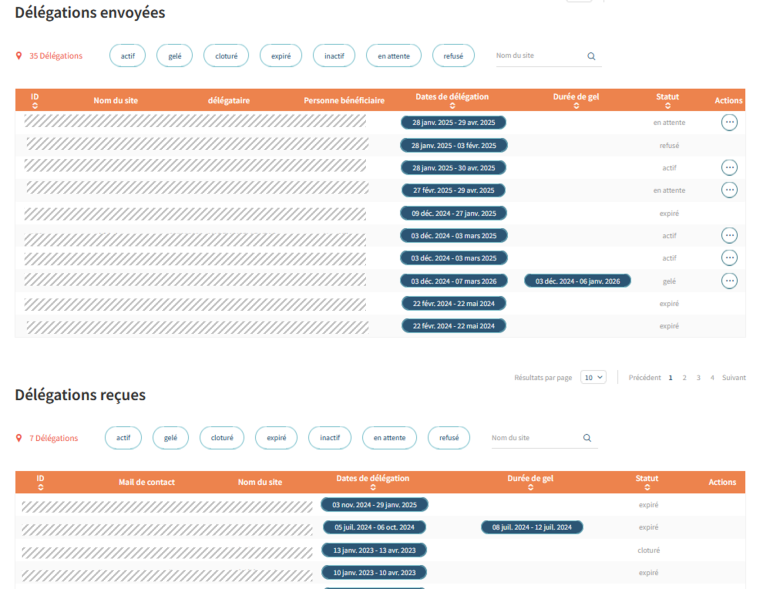
Task: Sort received delegations by ID
Action: click(x=40, y=487)
